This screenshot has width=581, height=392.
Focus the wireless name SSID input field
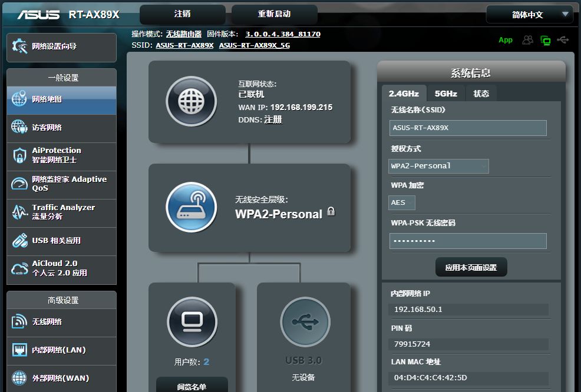pyautogui.click(x=468, y=128)
